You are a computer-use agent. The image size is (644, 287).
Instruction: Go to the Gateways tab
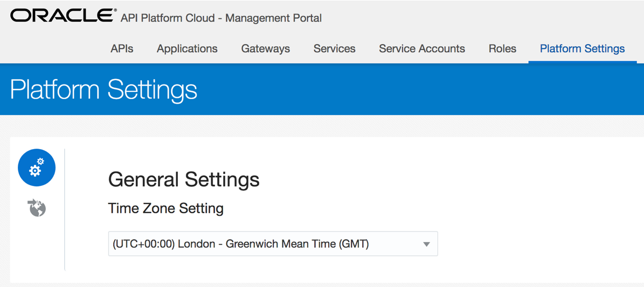click(x=265, y=49)
